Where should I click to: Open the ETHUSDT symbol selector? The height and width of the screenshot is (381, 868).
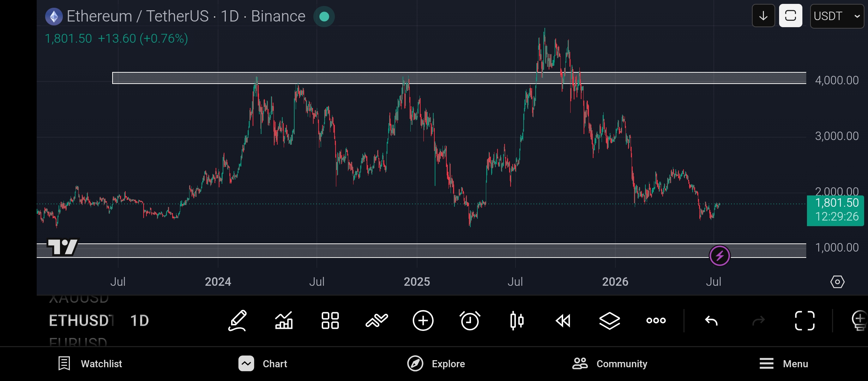coord(81,321)
